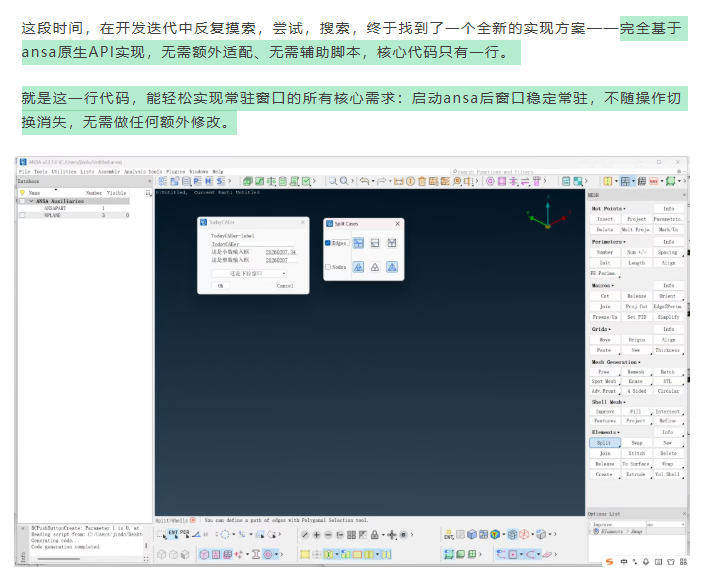This screenshot has width=716, height=569.
Task: Click the red cancel icon beside Split/Shells status
Action: (x=193, y=520)
